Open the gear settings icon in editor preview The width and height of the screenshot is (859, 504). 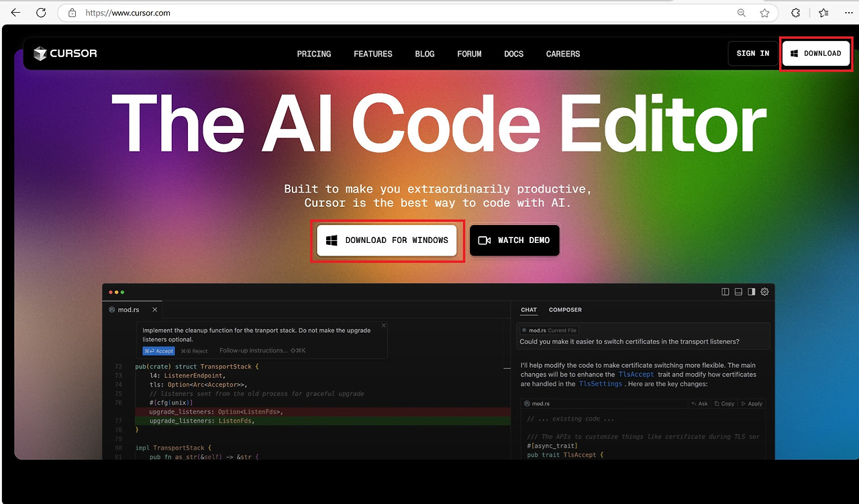click(x=764, y=292)
